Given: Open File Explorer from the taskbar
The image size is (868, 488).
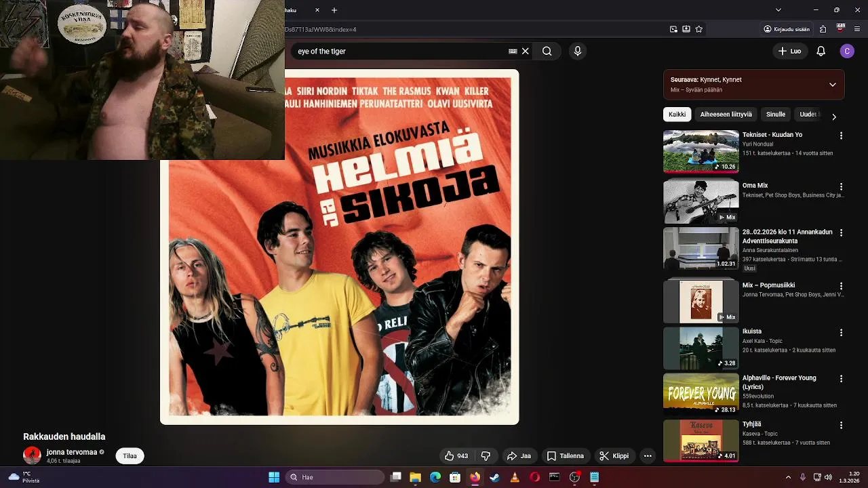Looking at the screenshot, I should tap(416, 477).
